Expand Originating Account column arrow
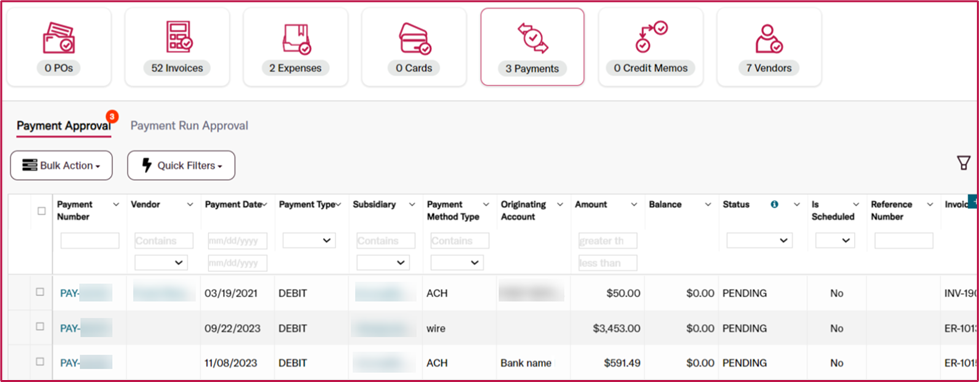 tap(560, 205)
